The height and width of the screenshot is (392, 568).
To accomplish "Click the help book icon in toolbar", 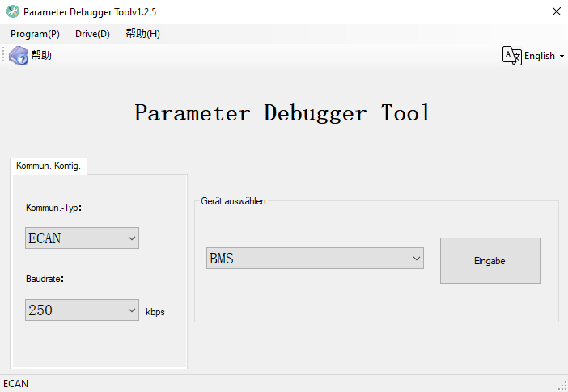I will point(19,56).
